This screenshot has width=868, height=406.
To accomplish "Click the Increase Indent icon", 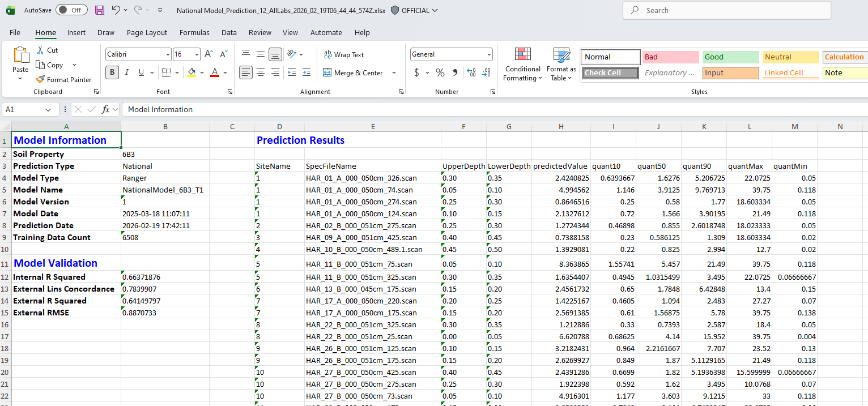I will click(307, 72).
